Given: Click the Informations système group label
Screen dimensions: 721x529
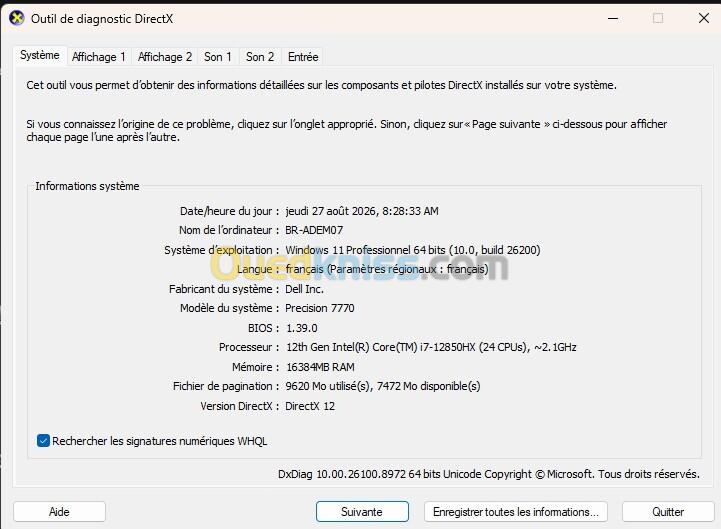Looking at the screenshot, I should click(87, 186).
